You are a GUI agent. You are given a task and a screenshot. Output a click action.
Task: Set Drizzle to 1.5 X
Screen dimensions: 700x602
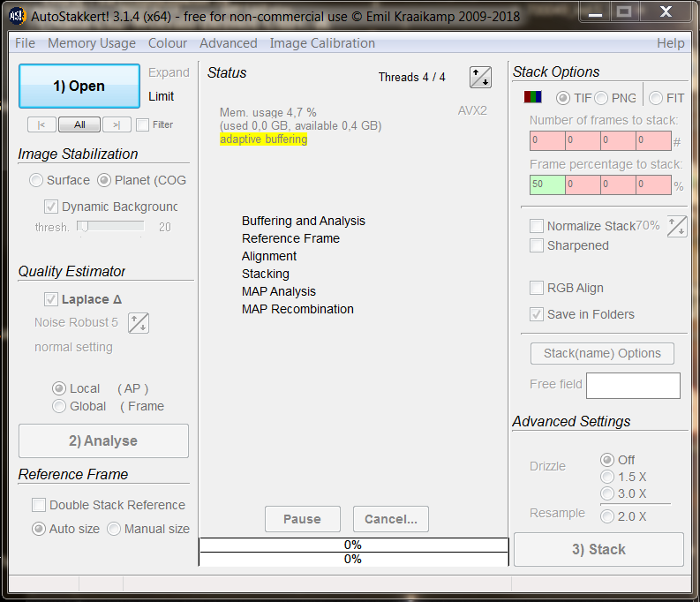607,477
